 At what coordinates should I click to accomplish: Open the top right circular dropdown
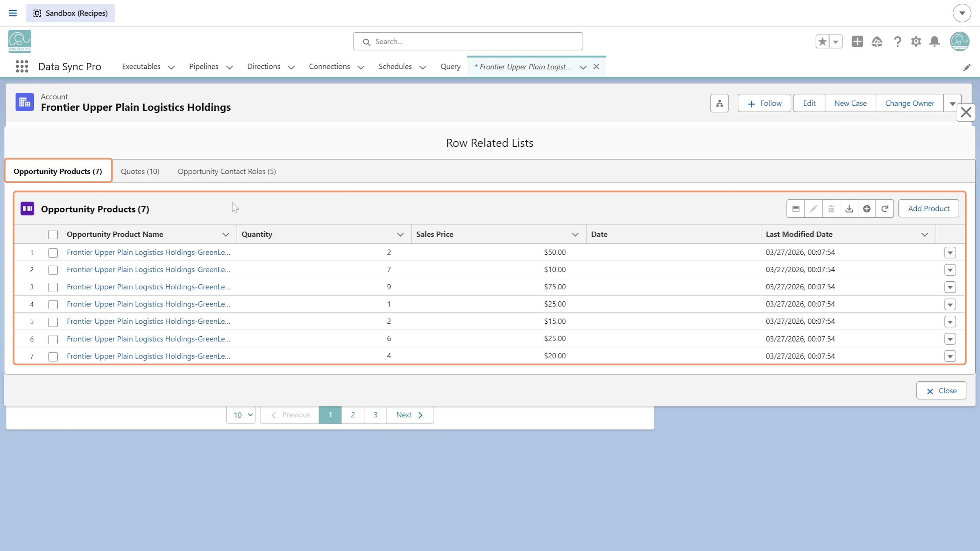962,13
